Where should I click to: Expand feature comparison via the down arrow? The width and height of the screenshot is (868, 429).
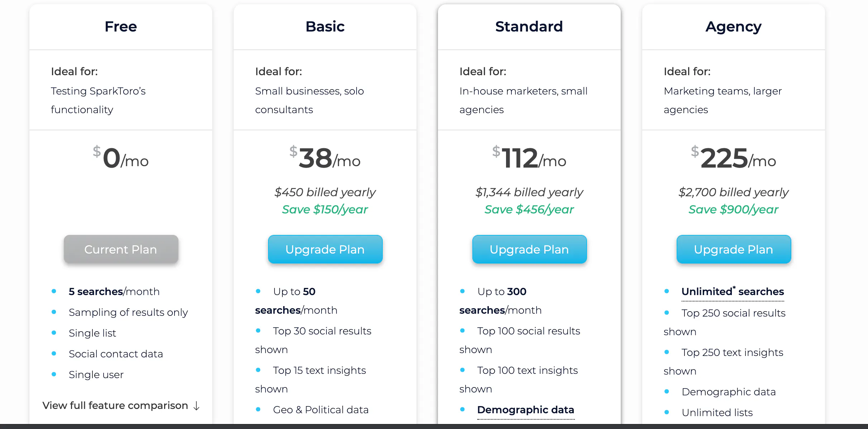pos(196,406)
